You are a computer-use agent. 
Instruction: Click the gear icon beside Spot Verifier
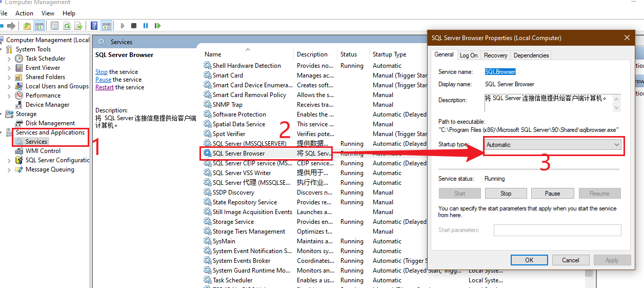[x=207, y=134]
